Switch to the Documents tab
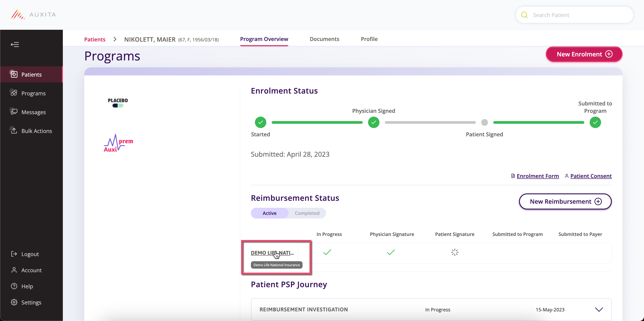644x321 pixels. 324,39
